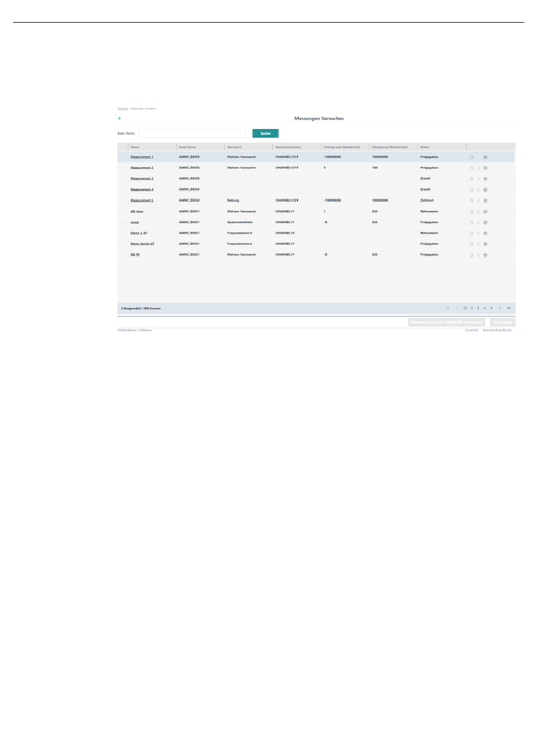The width and height of the screenshot is (552, 756).
Task: Copy the Demo_2_47 measurement
Action: 472,234
